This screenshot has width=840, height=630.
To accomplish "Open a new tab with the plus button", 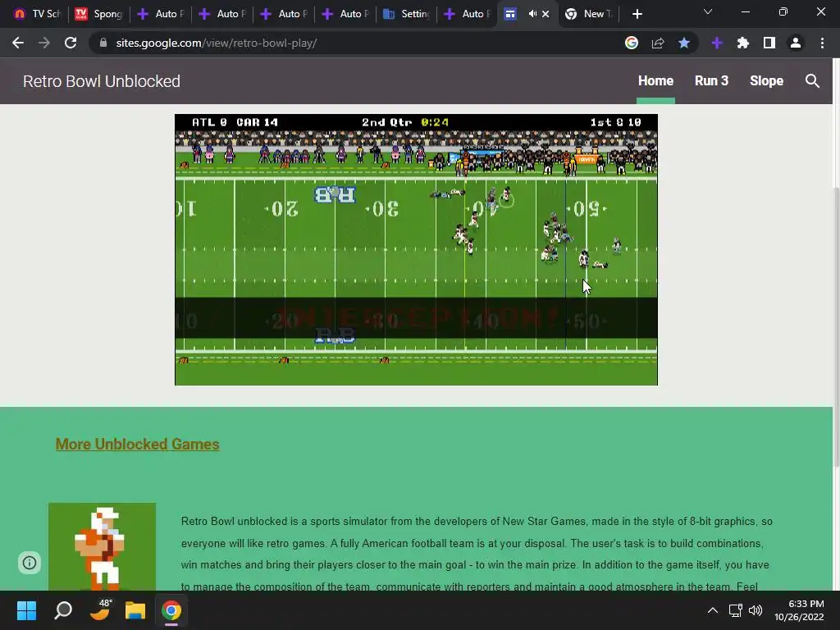I will click(x=637, y=14).
